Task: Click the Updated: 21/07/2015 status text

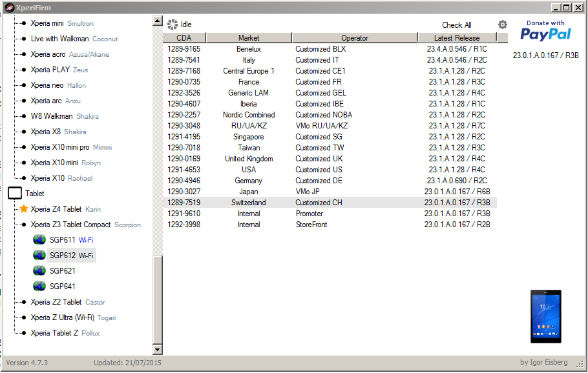Action: point(127,363)
